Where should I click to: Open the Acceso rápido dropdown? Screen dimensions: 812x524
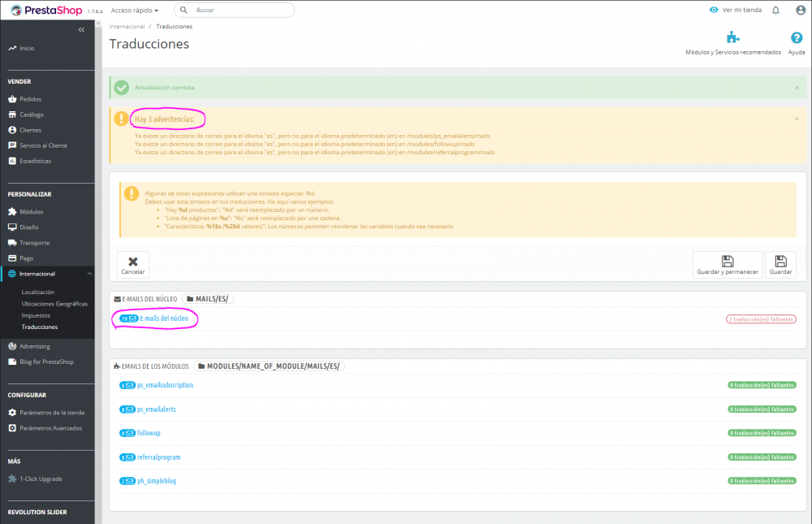135,11
